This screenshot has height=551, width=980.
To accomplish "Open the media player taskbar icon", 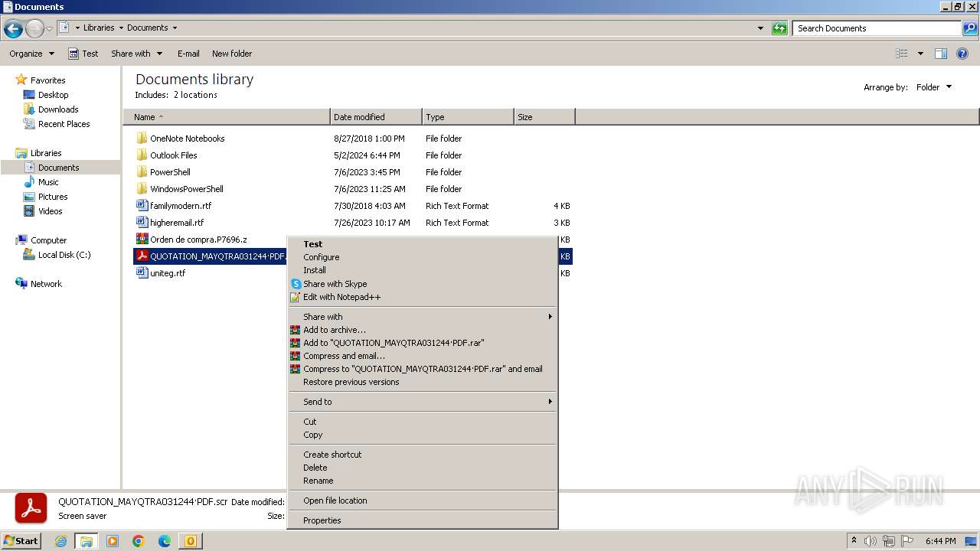I will [x=113, y=541].
